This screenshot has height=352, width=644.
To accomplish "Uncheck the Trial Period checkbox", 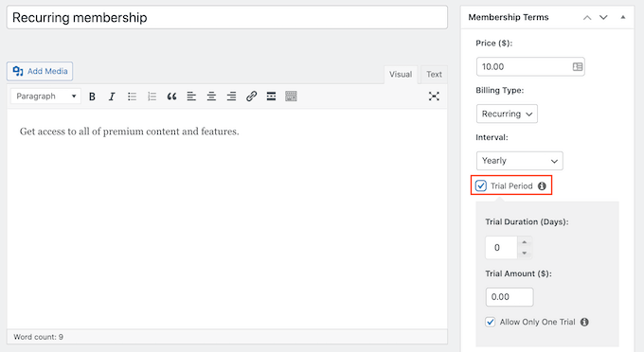I will pos(481,185).
